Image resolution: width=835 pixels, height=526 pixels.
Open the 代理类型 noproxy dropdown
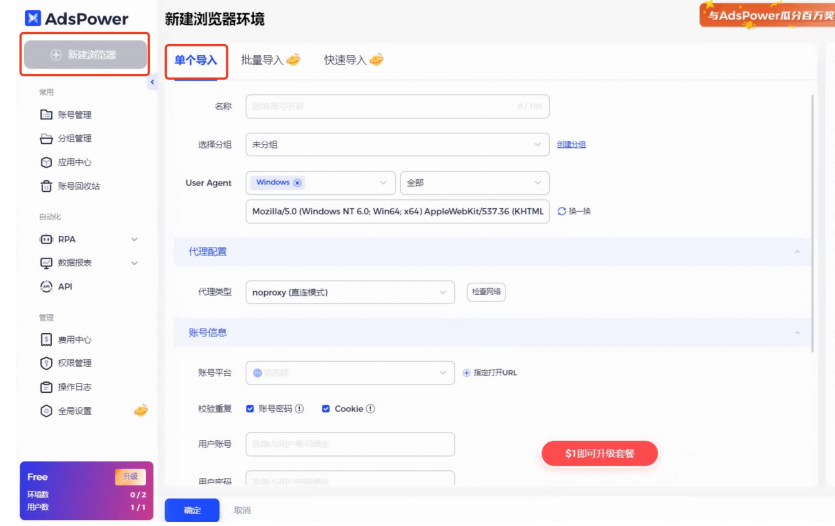tap(350, 292)
